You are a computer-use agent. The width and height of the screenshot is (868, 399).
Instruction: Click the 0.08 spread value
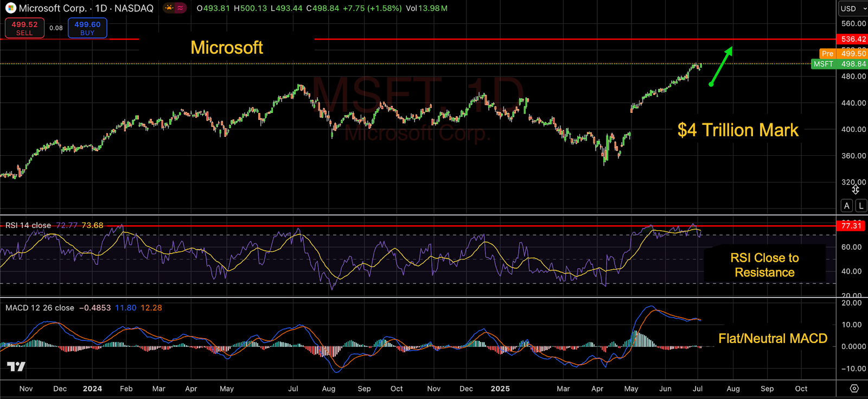coord(56,28)
